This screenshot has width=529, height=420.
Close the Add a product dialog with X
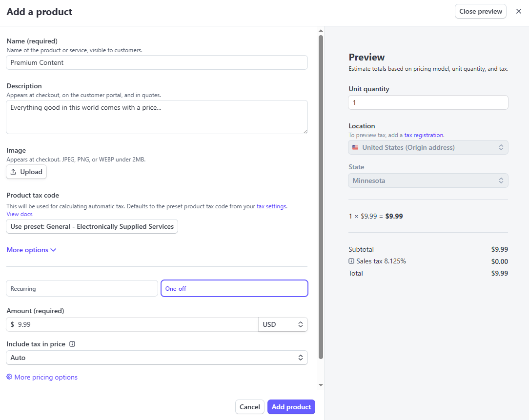click(x=519, y=12)
